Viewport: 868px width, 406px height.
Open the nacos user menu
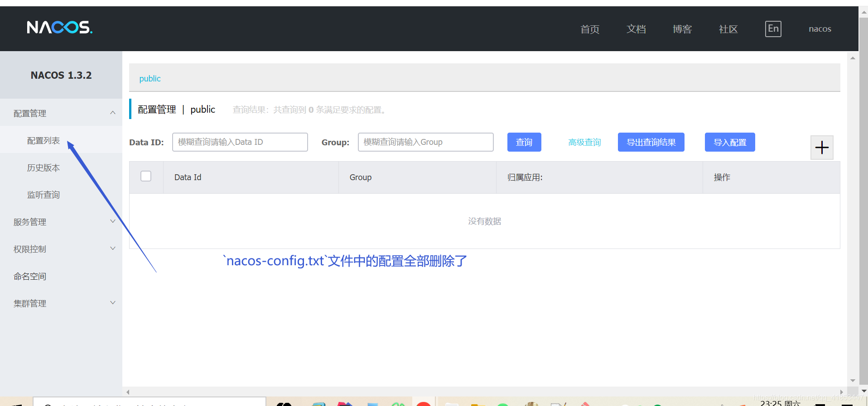[820, 29]
